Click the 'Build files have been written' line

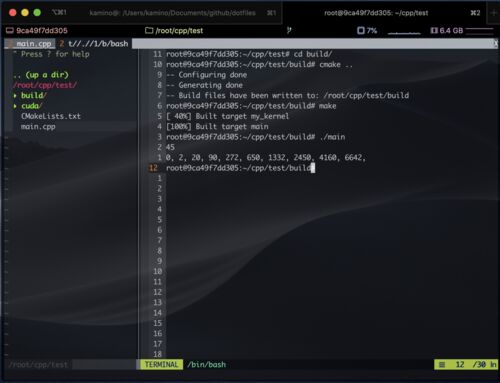point(287,95)
